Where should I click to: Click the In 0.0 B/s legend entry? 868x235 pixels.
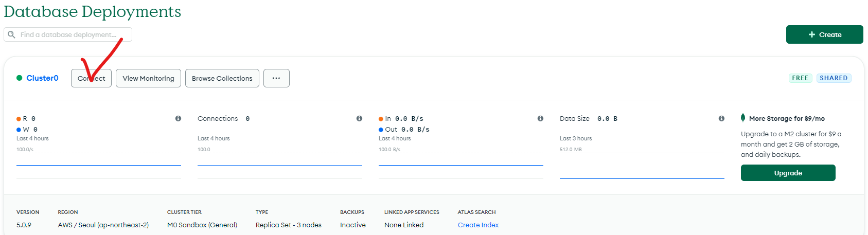point(401,118)
